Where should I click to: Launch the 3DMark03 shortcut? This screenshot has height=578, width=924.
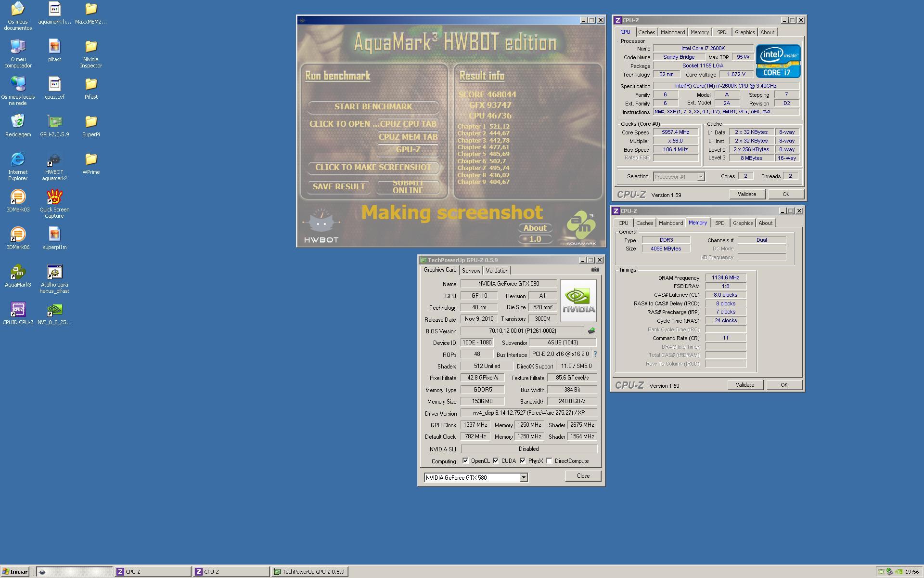coord(18,200)
